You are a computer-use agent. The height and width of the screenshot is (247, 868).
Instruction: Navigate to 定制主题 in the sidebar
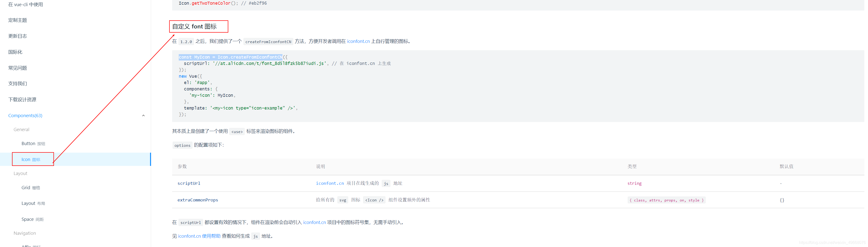tap(17, 20)
